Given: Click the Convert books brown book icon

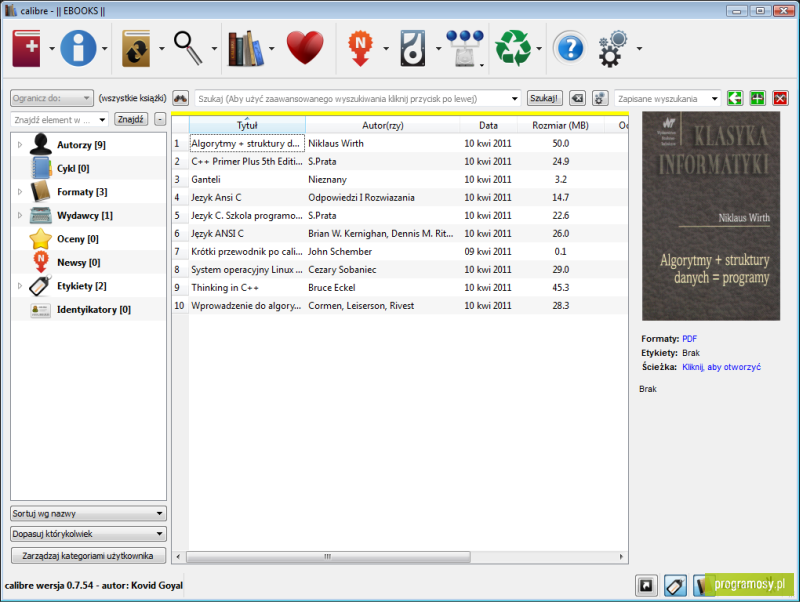Looking at the screenshot, I should pos(136,48).
